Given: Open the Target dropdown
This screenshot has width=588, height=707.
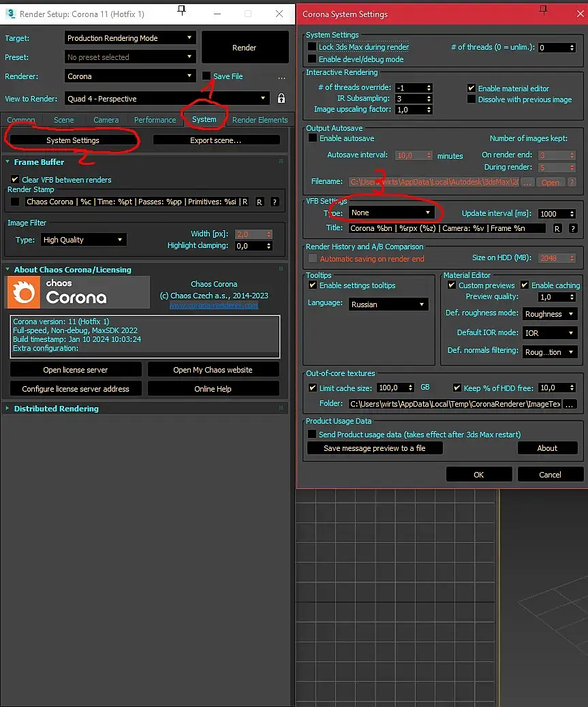Looking at the screenshot, I should (x=130, y=38).
